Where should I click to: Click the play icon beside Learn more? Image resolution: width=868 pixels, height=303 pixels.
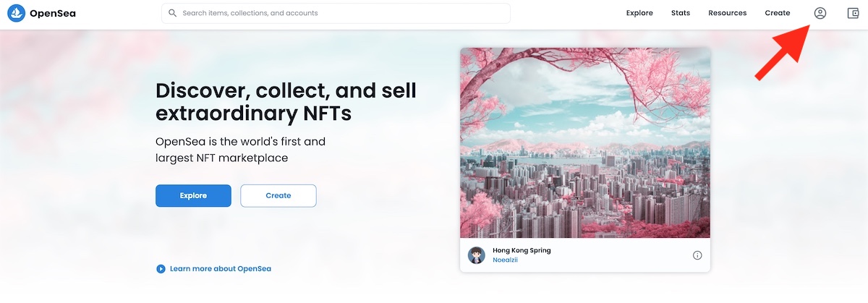161,269
